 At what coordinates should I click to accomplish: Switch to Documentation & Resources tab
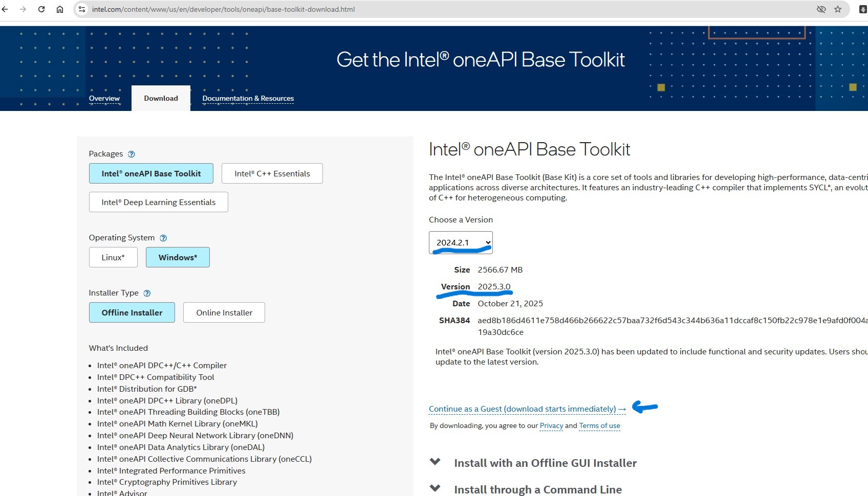pyautogui.click(x=248, y=98)
